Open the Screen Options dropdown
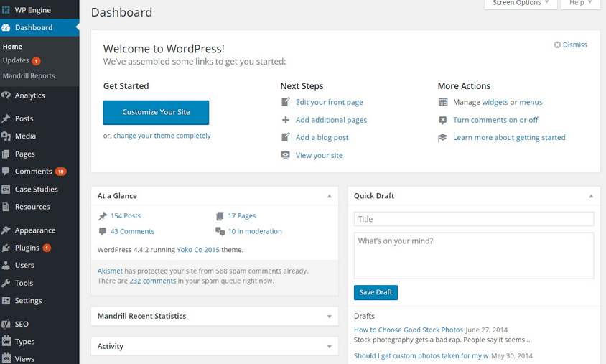 521,4
